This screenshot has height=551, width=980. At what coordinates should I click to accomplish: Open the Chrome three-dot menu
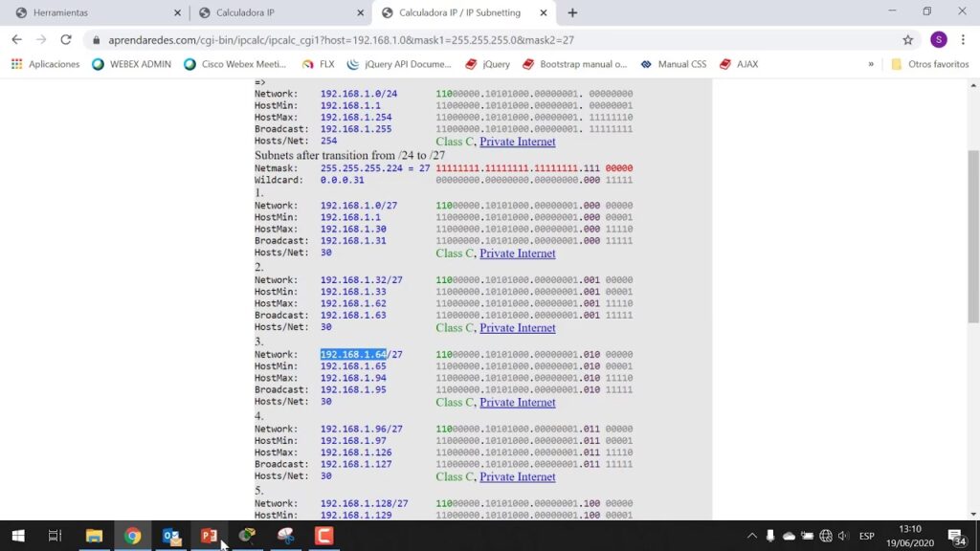coord(965,40)
